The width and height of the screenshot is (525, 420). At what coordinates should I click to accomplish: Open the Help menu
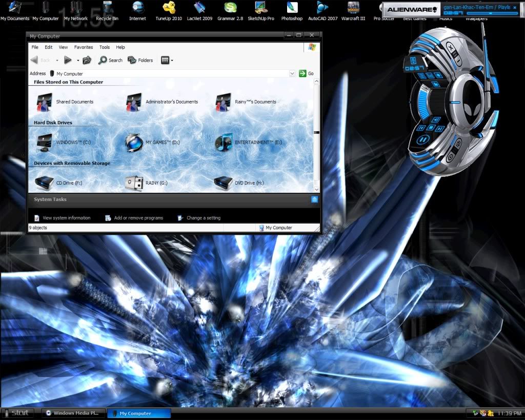(120, 47)
